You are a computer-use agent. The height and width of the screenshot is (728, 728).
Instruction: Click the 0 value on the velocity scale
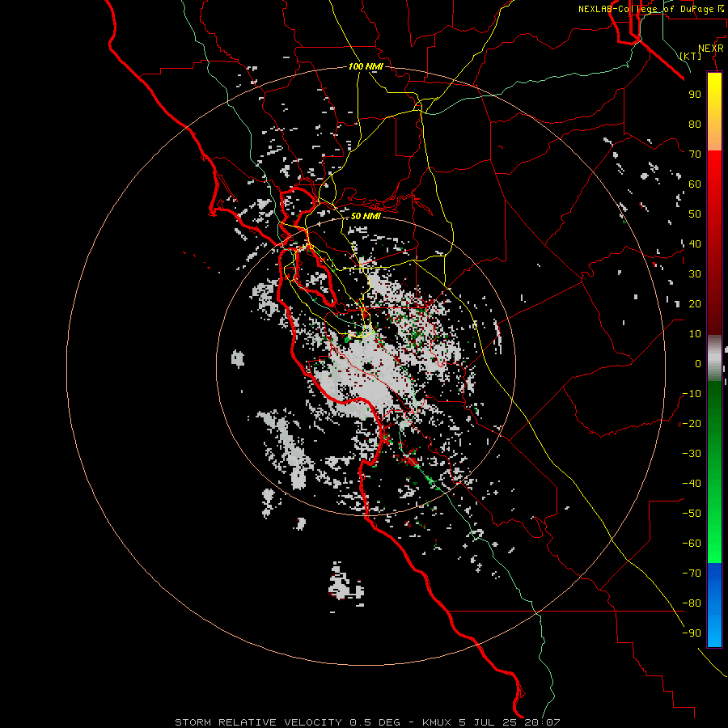tap(698, 364)
